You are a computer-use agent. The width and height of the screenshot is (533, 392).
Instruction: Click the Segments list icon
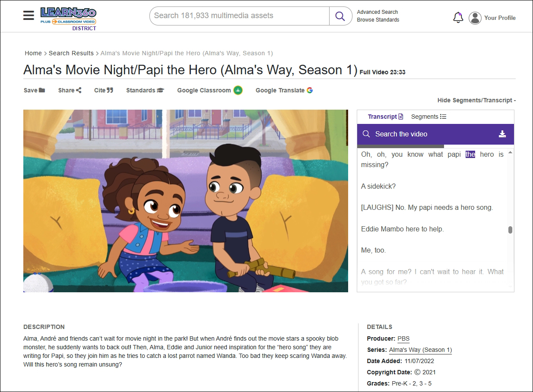tap(443, 117)
